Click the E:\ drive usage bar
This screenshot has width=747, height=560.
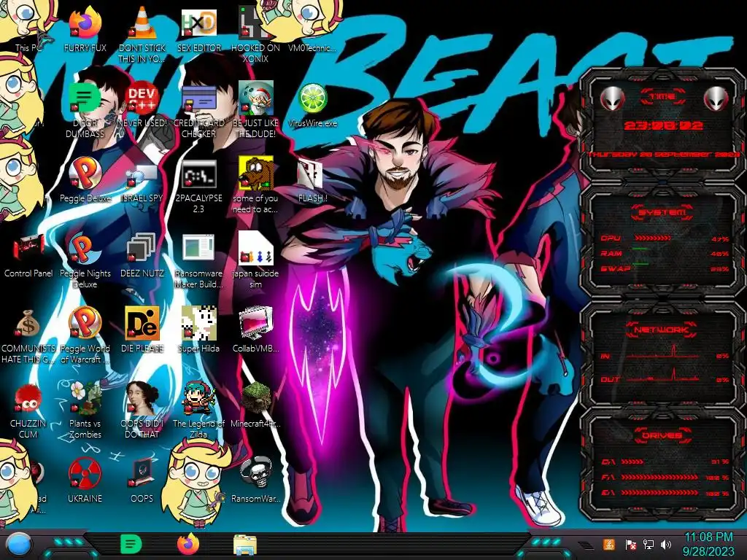tap(660, 492)
